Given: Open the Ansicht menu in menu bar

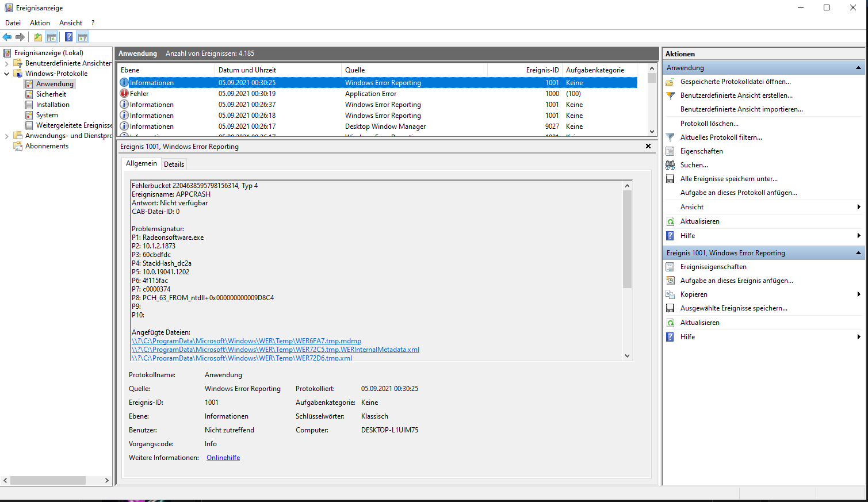Looking at the screenshot, I should (71, 23).
